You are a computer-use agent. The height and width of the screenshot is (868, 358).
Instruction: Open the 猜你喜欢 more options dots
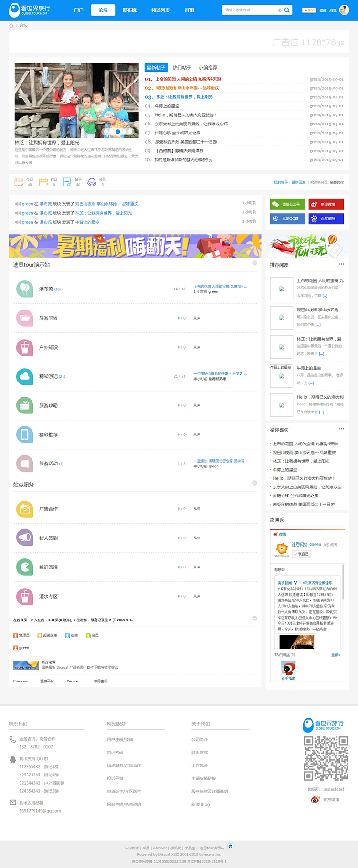click(x=341, y=429)
